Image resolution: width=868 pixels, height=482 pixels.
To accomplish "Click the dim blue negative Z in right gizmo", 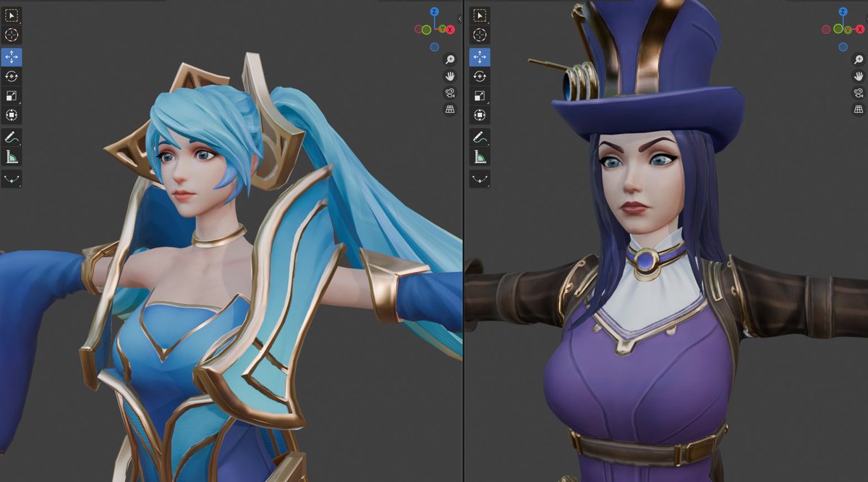I will pos(843,47).
